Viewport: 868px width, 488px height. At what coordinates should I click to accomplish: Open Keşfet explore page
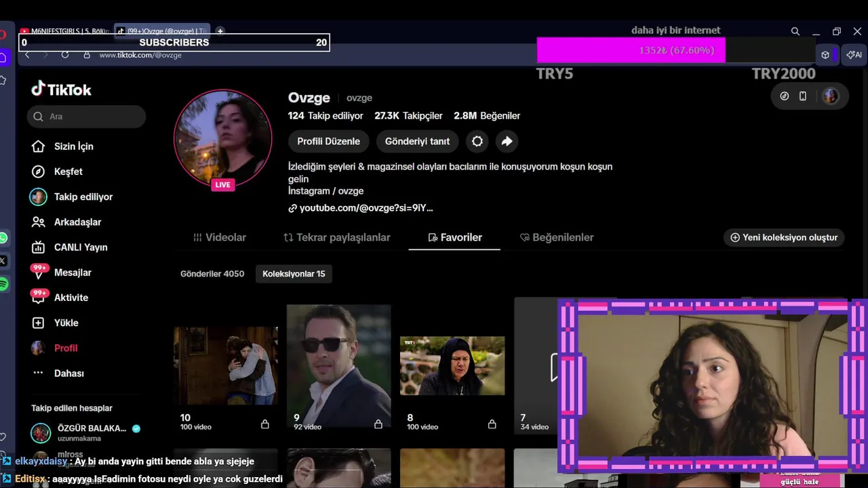coord(68,171)
